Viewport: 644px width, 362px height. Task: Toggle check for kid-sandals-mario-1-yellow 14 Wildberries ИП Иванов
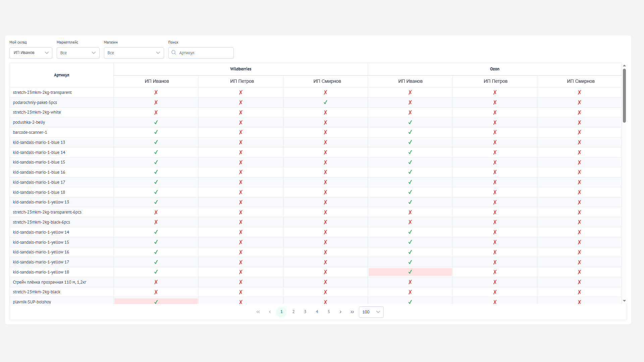[156, 232]
